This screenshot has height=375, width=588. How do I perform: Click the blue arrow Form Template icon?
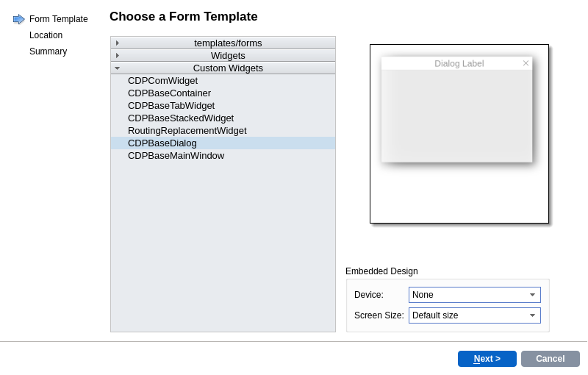19,19
